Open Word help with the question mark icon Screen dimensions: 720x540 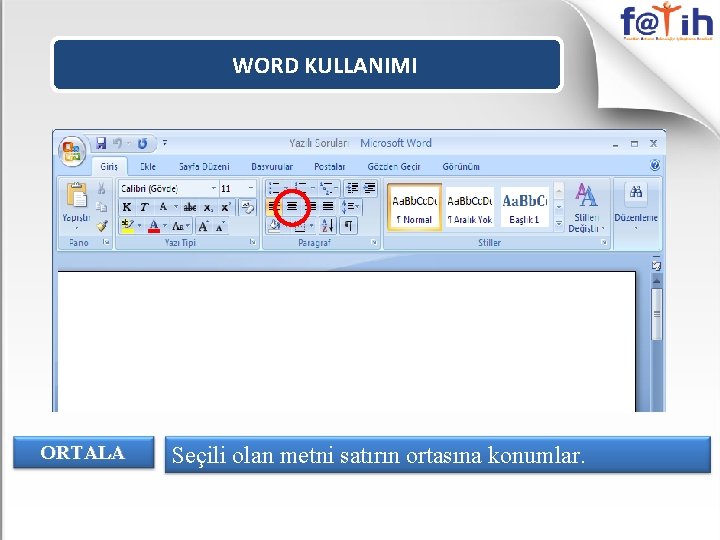655,165
